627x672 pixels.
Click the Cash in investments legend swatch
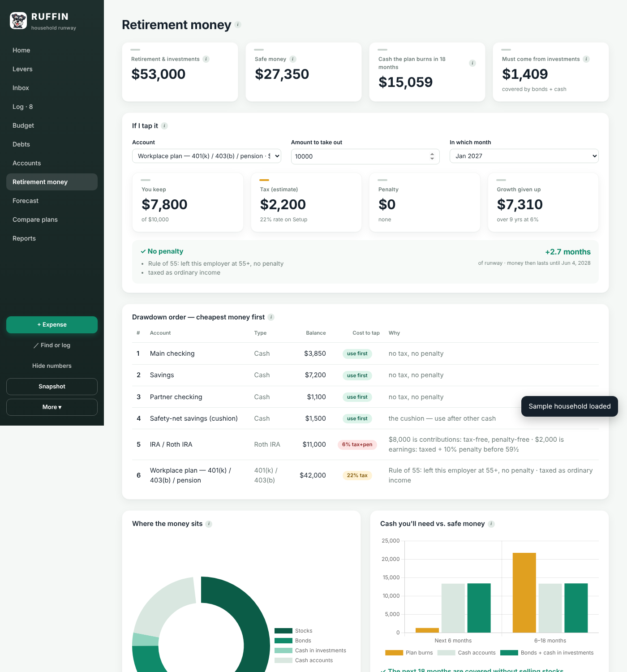(283, 650)
